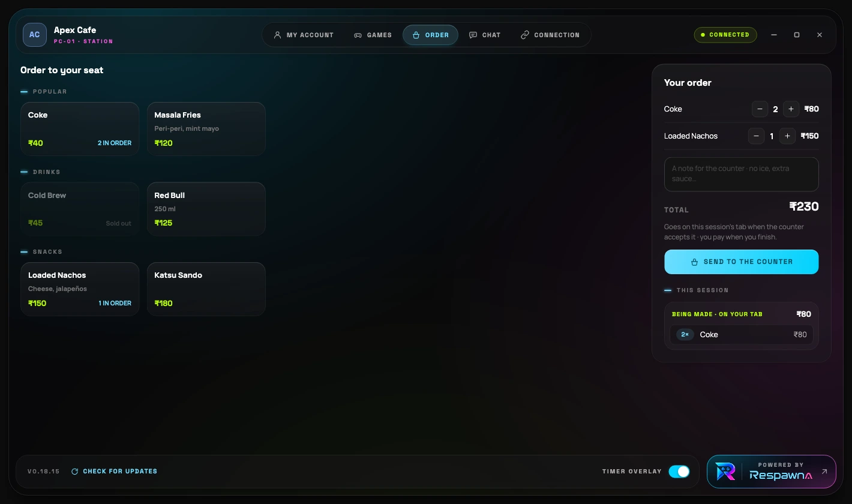Click the Respawn logo icon
Screen dimensions: 852x504
tap(725, 472)
